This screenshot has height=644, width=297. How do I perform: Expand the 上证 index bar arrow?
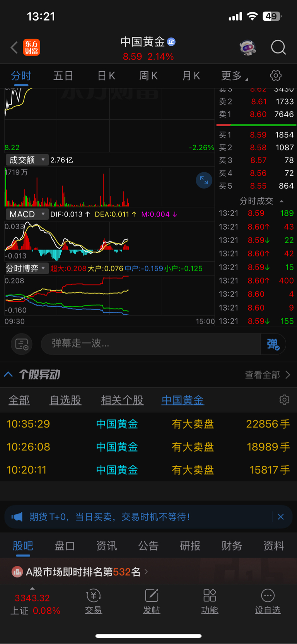[x=32, y=589]
